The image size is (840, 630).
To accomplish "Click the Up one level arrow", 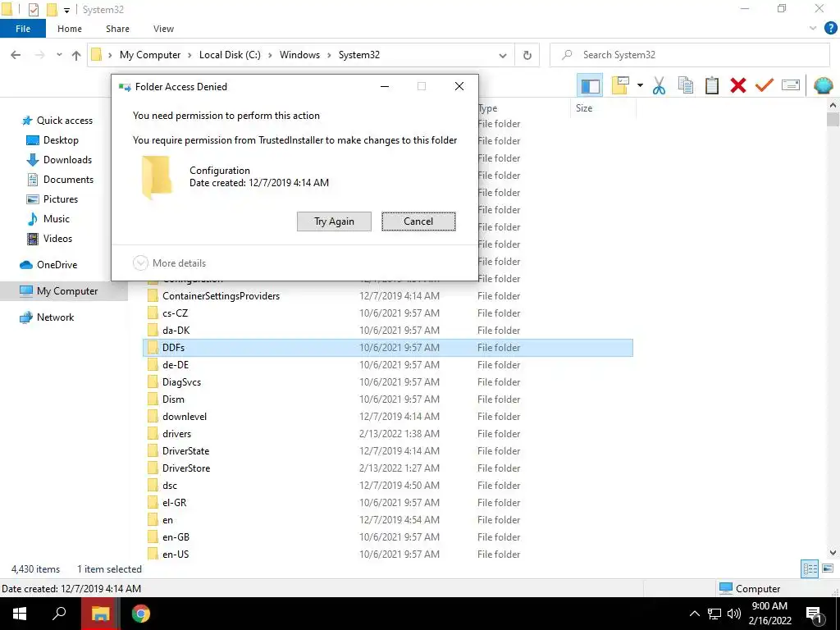I will pyautogui.click(x=76, y=55).
